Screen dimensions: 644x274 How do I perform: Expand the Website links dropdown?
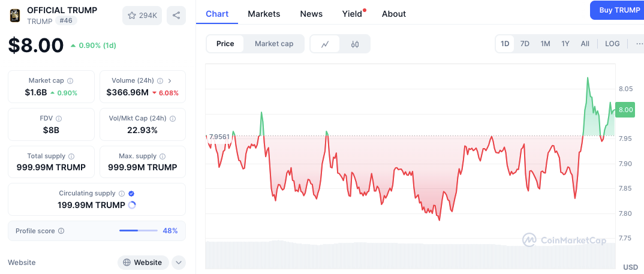(179, 263)
